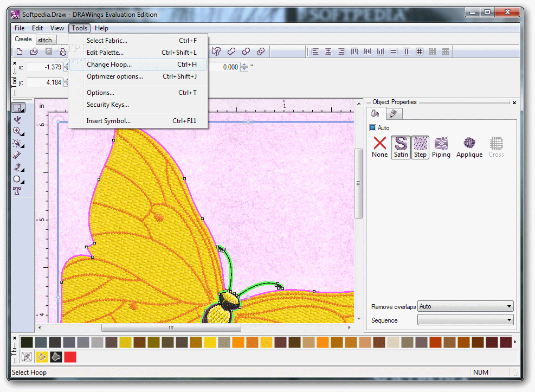Choose Insert Symbol... menu entry
The image size is (535, 392).
(x=138, y=121)
